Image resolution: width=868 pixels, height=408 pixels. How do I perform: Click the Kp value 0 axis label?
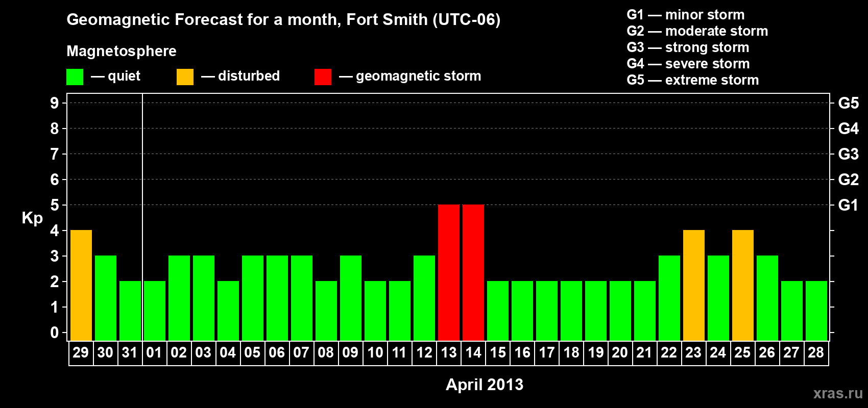[x=55, y=333]
